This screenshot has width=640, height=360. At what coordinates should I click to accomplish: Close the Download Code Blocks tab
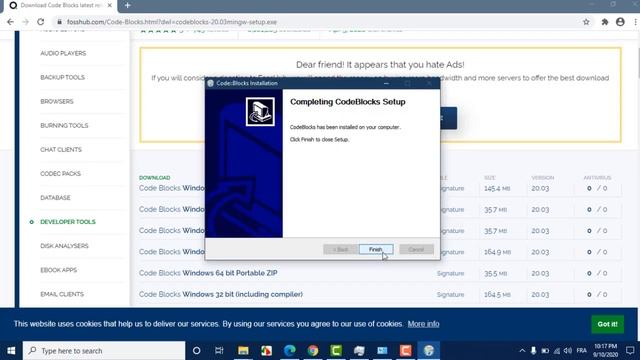109,5
